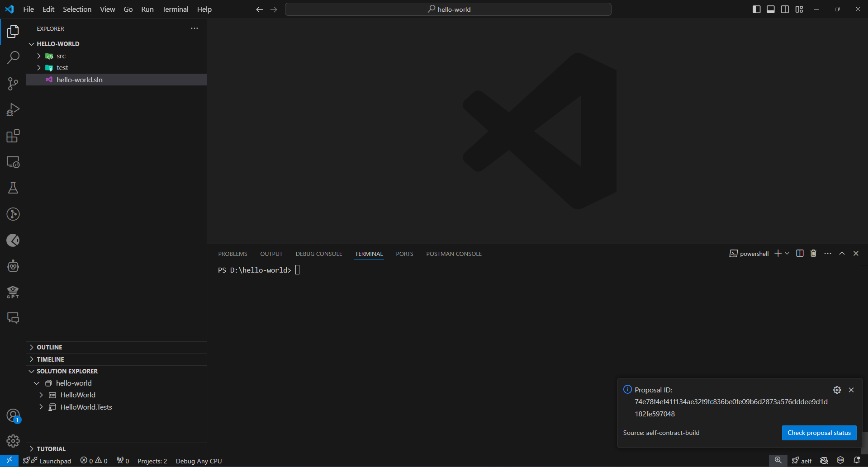Switch to the POSTMAN CONSOLE tab
The image size is (868, 467).
(x=454, y=254)
